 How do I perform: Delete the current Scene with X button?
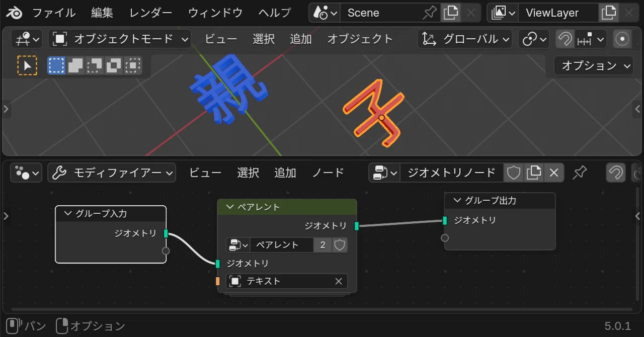pos(471,13)
